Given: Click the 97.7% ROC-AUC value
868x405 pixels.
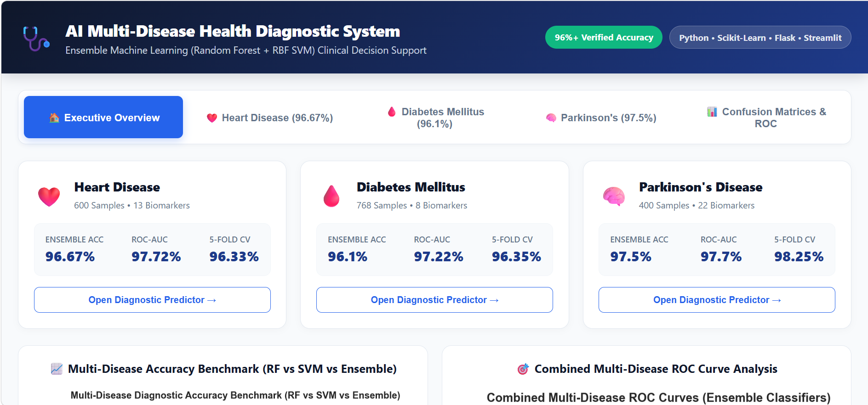Looking at the screenshot, I should (x=721, y=257).
